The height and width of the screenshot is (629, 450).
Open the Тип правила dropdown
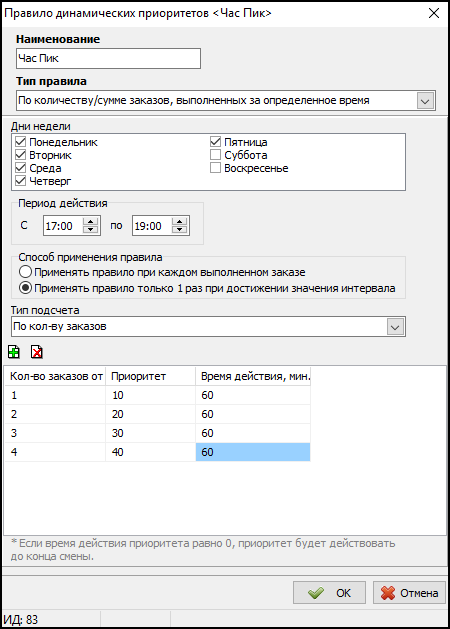(x=425, y=101)
